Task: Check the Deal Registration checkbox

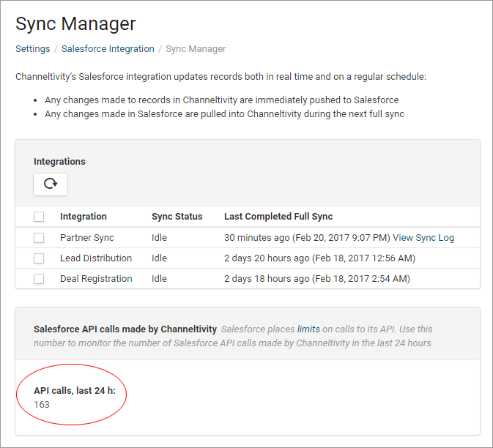Action: click(39, 279)
